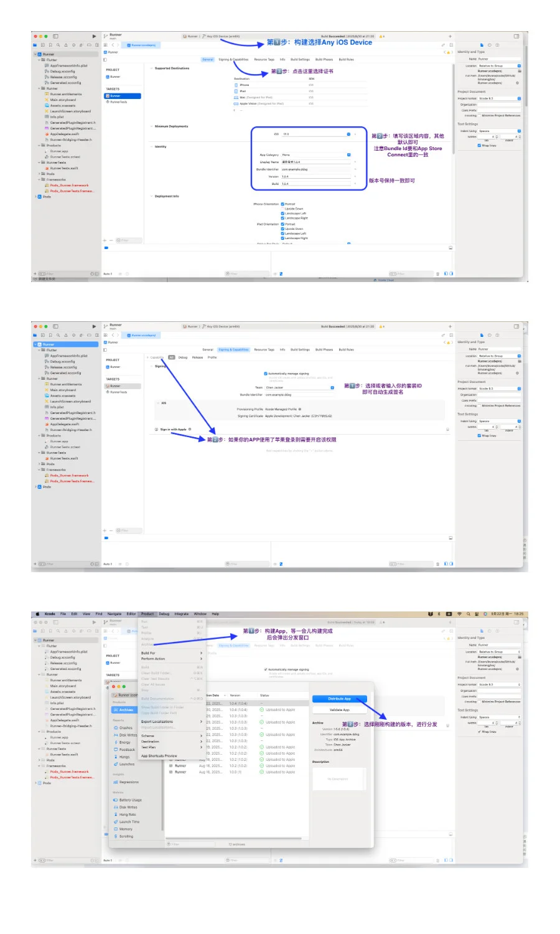The image size is (560, 934).
Task: Collapse the Deployment Info section
Action: (x=151, y=196)
